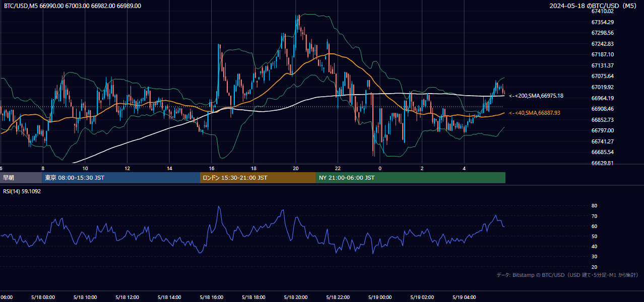The image size is (644, 302).
Task: Click the RSI scale value 30
Action: pos(595,257)
